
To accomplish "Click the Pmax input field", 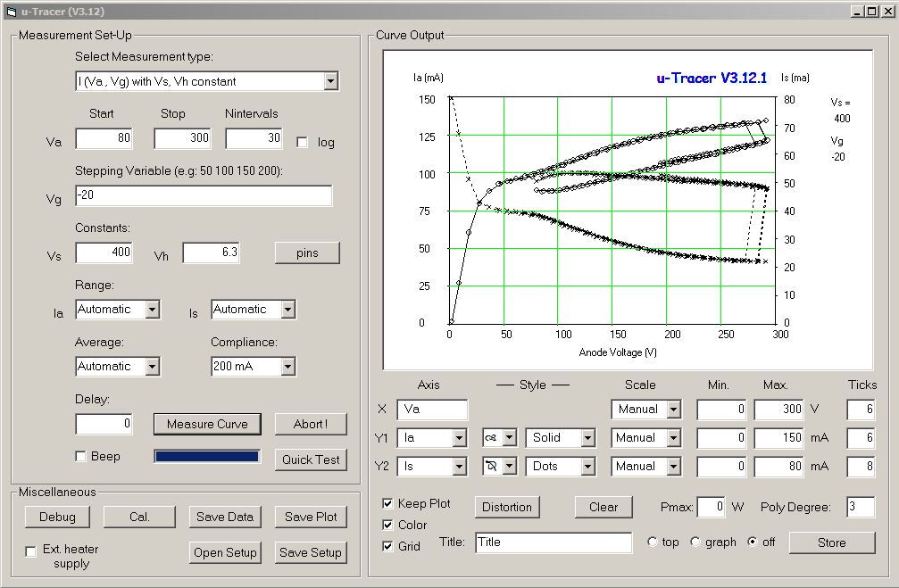I will [x=711, y=507].
